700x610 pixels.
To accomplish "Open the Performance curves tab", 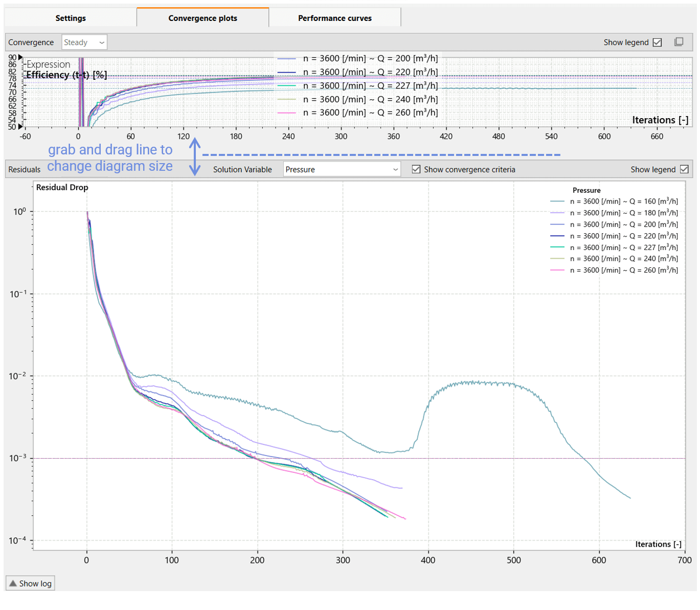I will click(335, 18).
